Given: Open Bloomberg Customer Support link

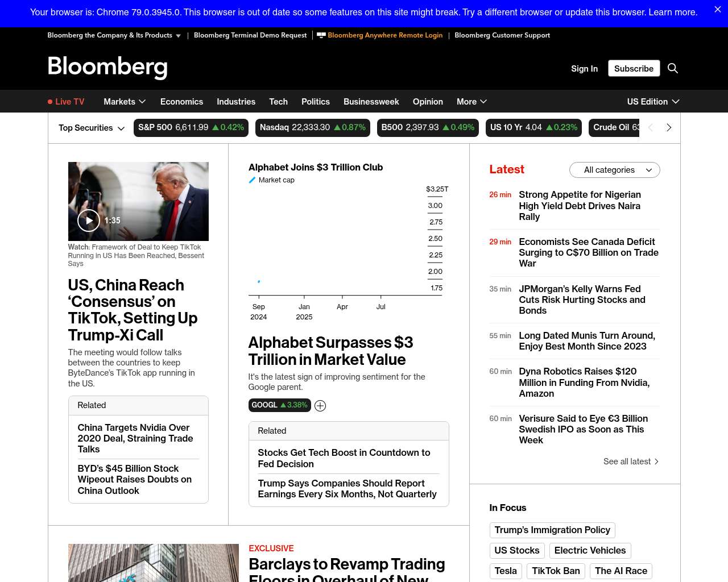Looking at the screenshot, I should [x=502, y=35].
